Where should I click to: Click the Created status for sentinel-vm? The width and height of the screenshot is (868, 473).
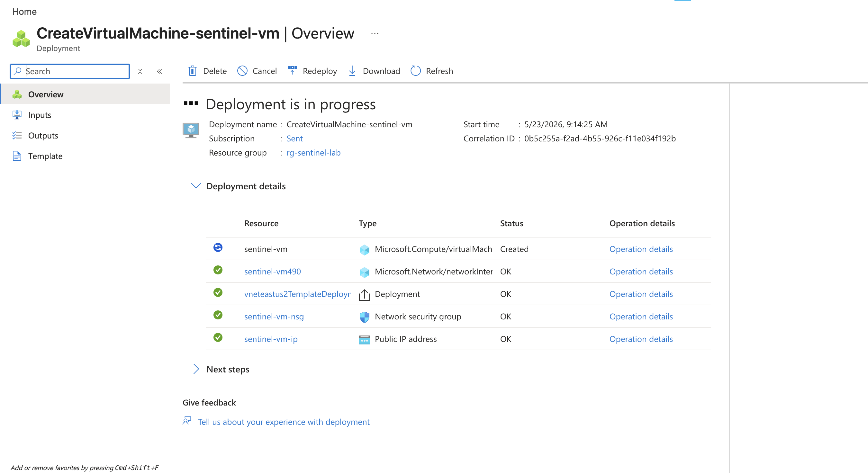point(514,249)
